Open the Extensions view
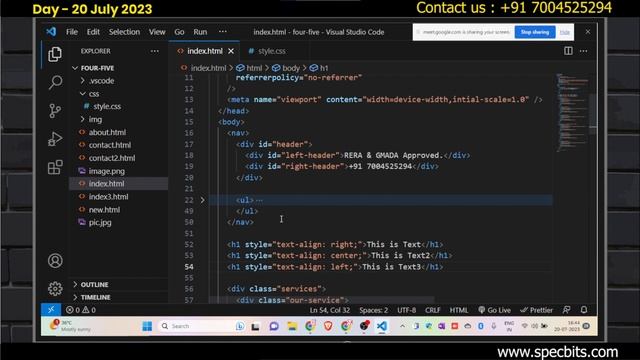 click(x=55, y=167)
